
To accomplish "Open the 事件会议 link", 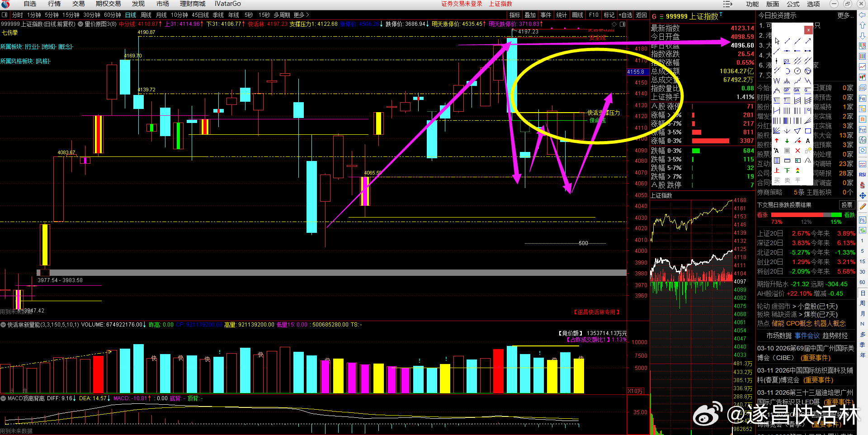I will coord(807,336).
